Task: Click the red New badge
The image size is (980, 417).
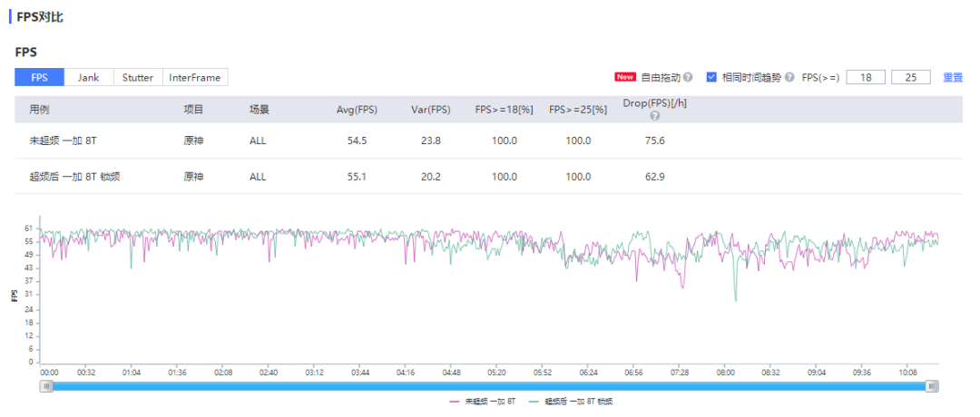Action: 625,78
